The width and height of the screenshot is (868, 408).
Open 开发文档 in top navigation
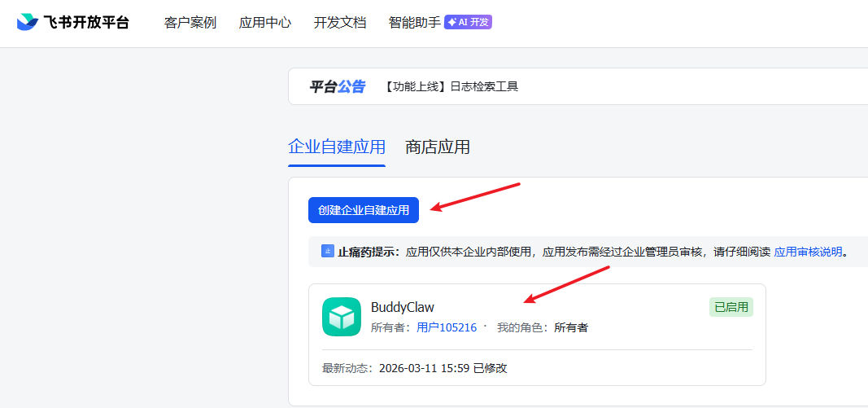[x=340, y=23]
